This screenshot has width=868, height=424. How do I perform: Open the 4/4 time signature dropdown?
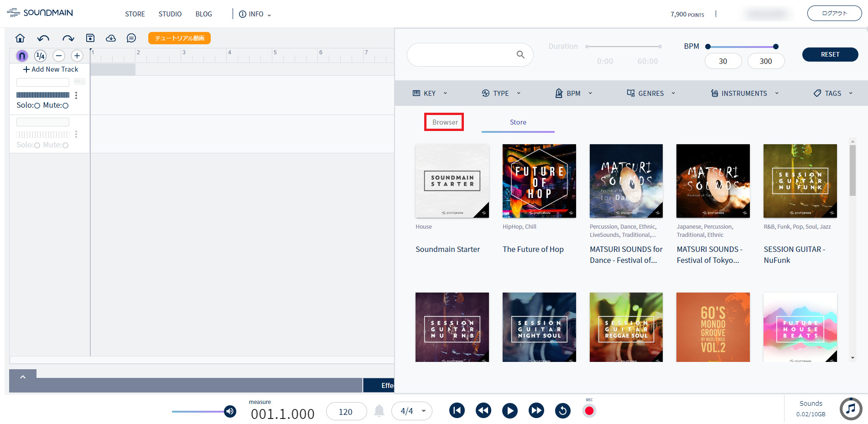click(x=412, y=411)
